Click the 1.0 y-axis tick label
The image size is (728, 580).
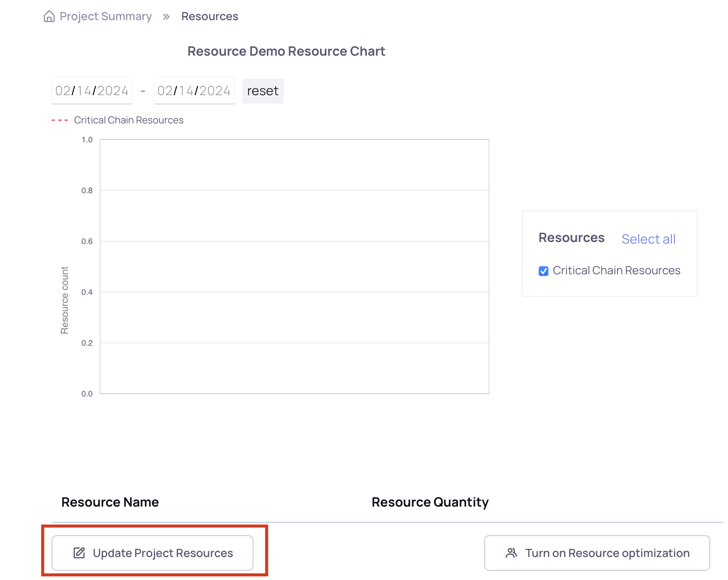[x=87, y=140]
